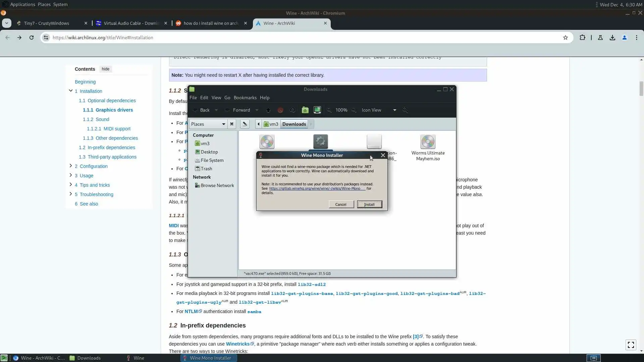Bookmark this page with the star icon
This screenshot has height=362, width=644.
tap(566, 38)
